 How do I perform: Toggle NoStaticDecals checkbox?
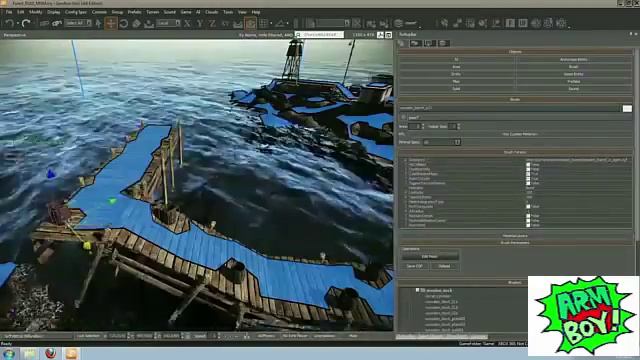(x=528, y=216)
